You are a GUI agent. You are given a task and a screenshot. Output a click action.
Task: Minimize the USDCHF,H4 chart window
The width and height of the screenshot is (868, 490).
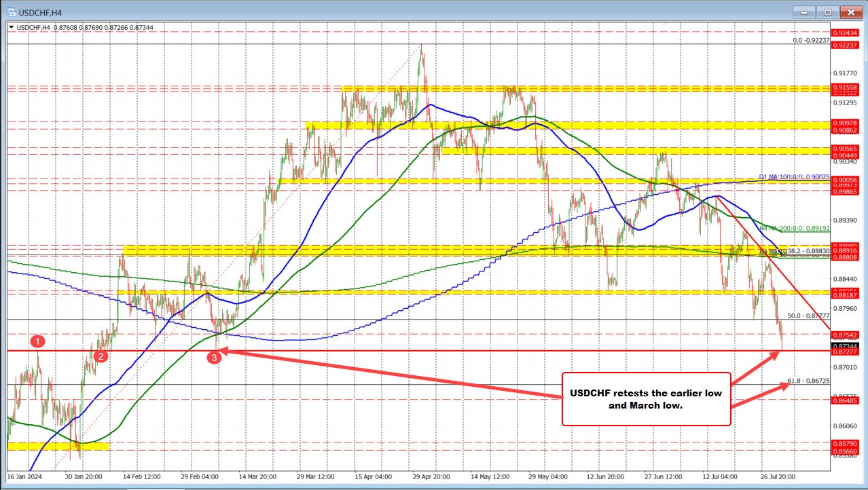point(805,12)
